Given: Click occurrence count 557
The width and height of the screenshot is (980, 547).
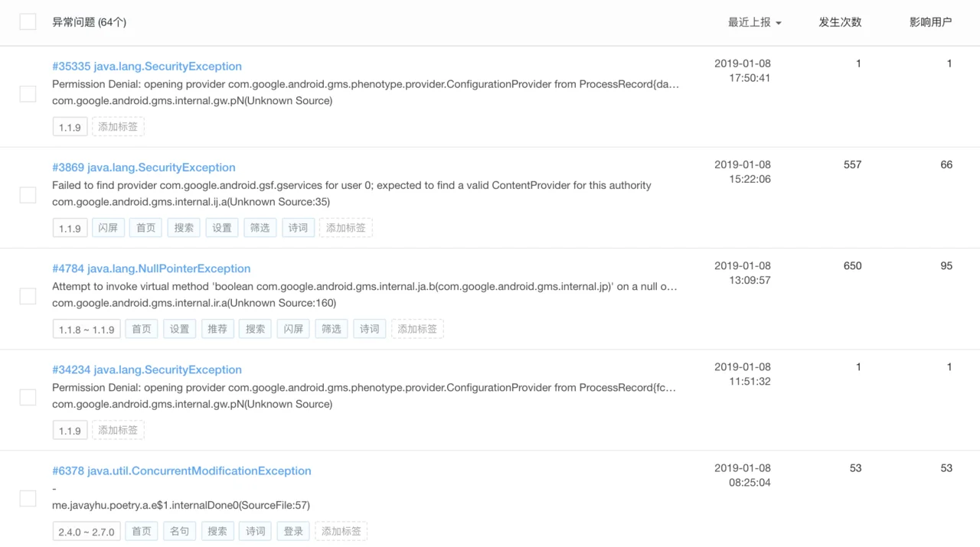Looking at the screenshot, I should click(852, 164).
